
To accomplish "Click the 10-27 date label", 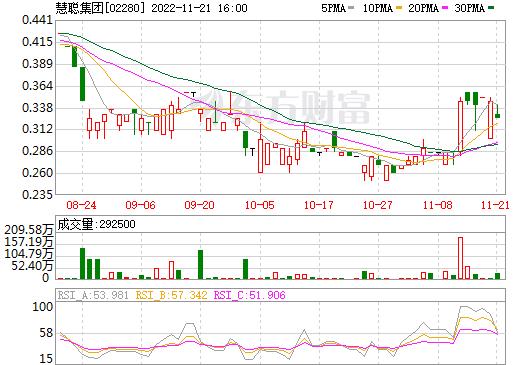I will [378, 205].
